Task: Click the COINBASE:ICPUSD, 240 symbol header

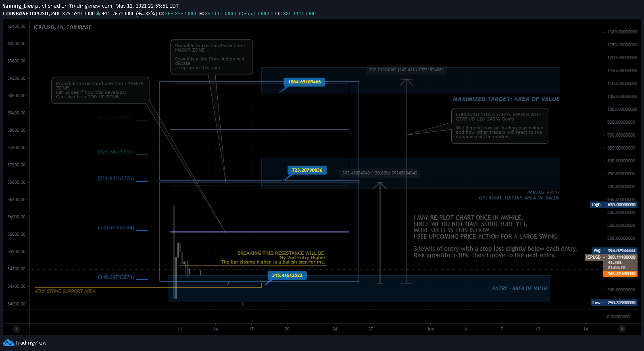Action: [x=31, y=14]
